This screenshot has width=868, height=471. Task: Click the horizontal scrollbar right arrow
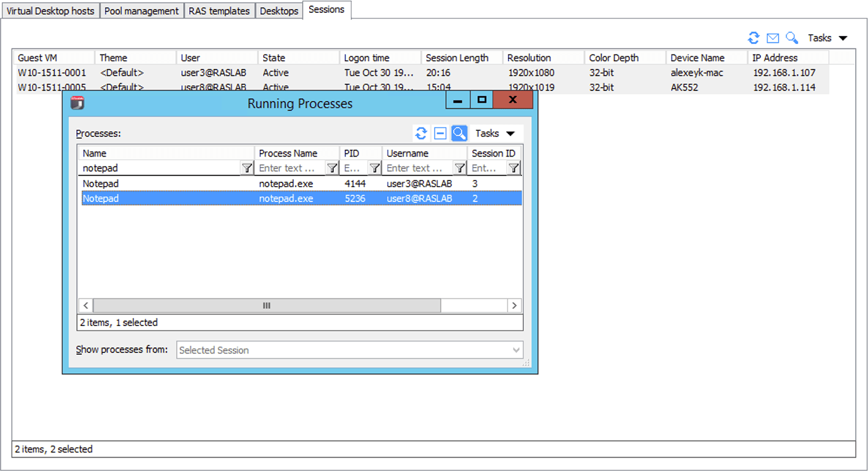515,305
